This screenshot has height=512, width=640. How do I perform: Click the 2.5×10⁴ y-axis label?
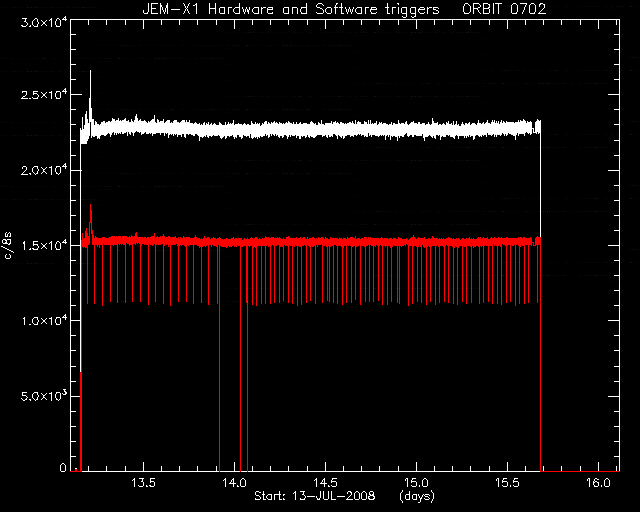coord(44,94)
